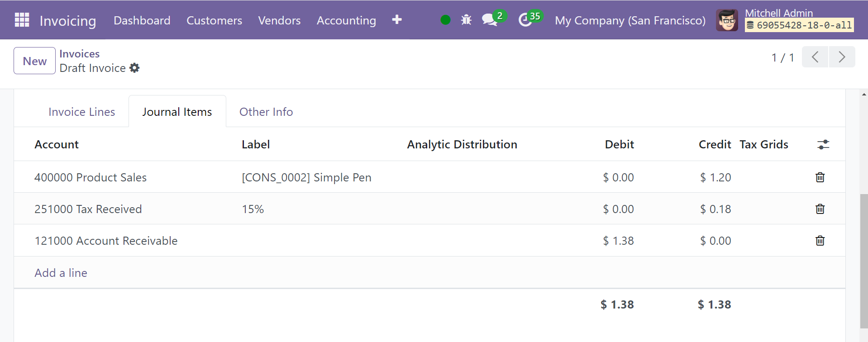This screenshot has width=868, height=342.
Task: Click the Draft Invoice title text
Action: pyautogui.click(x=93, y=68)
